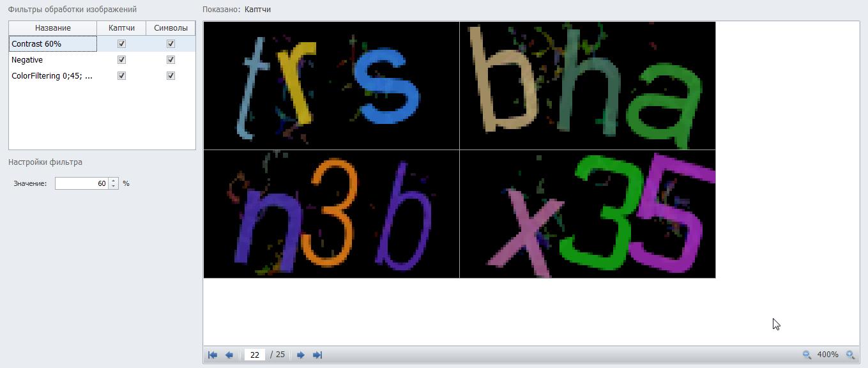Click the Символы column header
The width and height of the screenshot is (868, 368).
(171, 28)
